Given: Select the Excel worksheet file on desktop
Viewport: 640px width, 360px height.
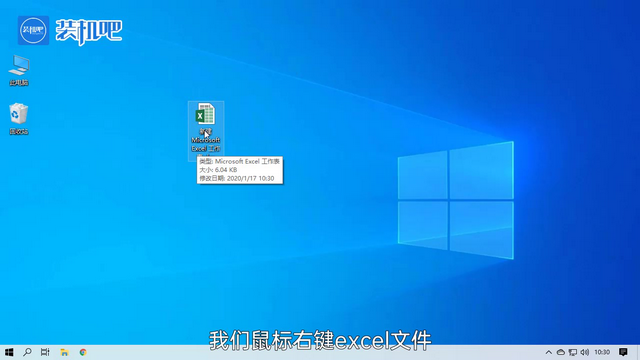Looking at the screenshot, I should (x=206, y=131).
